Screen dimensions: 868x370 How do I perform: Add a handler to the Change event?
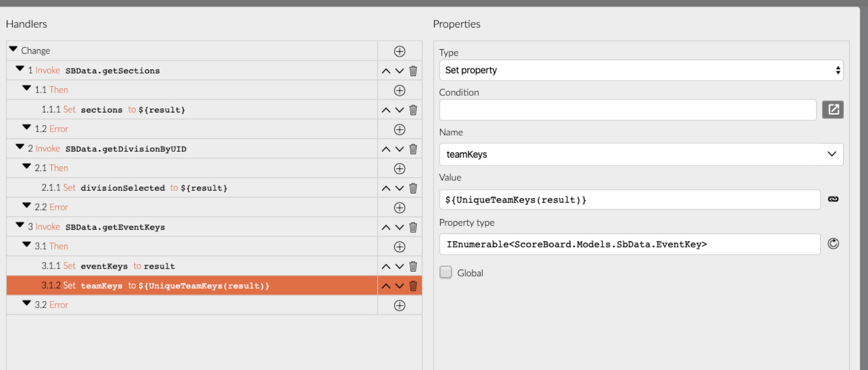point(399,51)
